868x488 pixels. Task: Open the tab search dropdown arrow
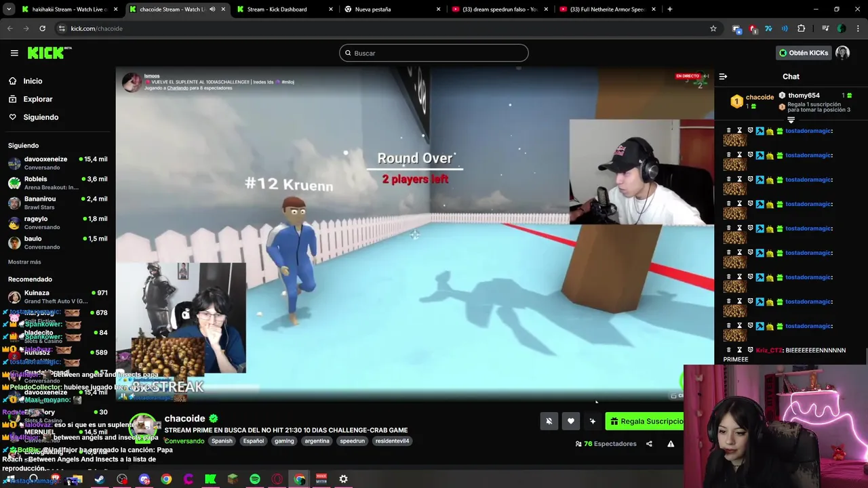tap(9, 9)
